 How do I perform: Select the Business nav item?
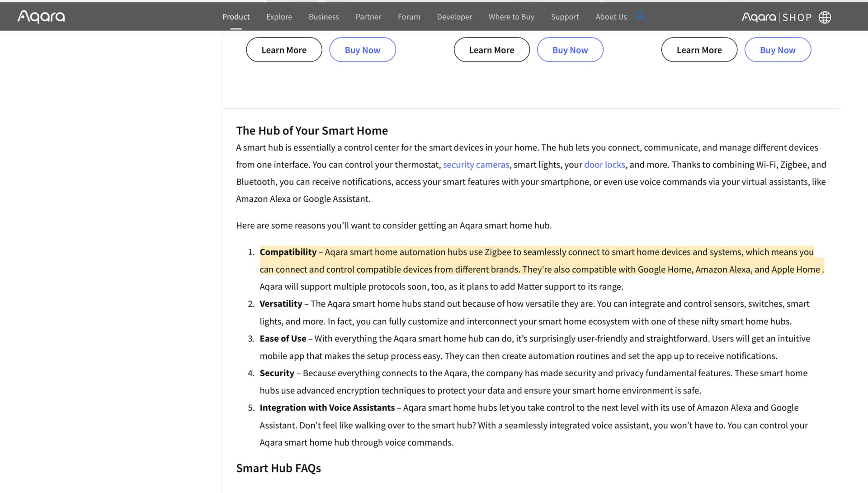click(324, 17)
